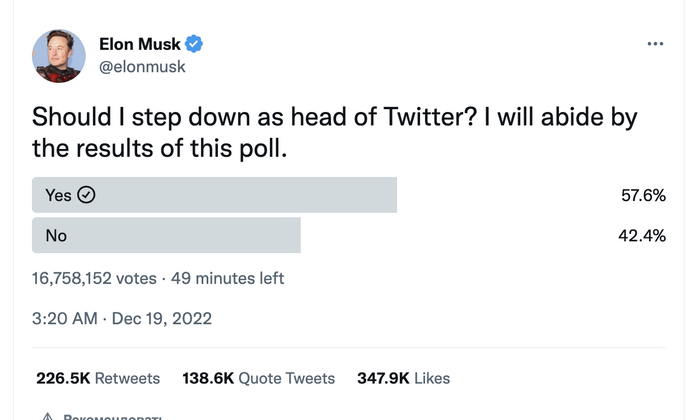
Task: Select the No poll option bar
Action: click(166, 235)
